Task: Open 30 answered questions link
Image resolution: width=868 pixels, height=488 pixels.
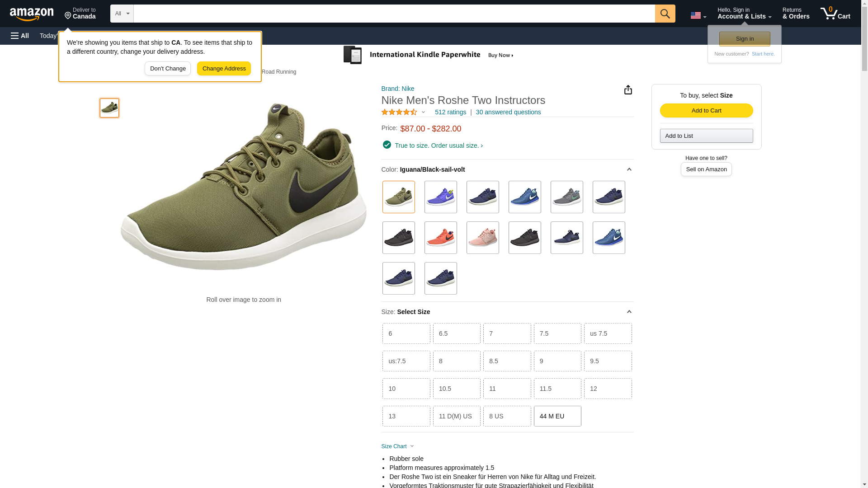Action: pos(508,112)
